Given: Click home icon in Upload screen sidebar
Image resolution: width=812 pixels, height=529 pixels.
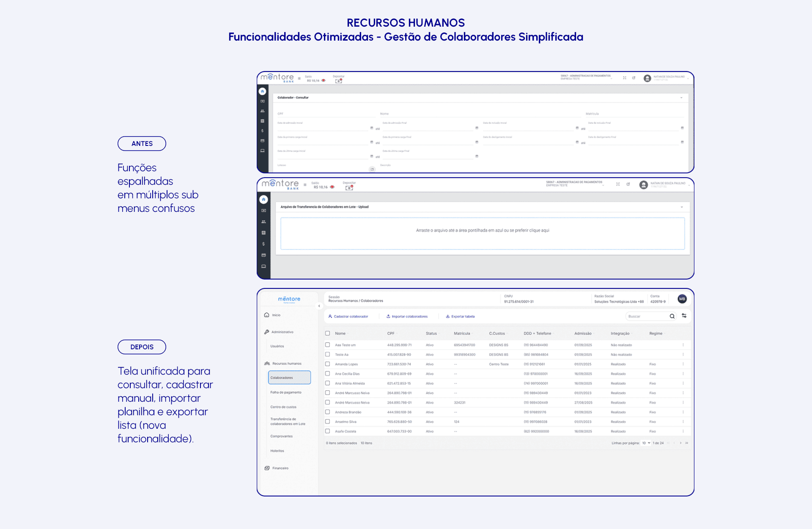Looking at the screenshot, I should coord(263,199).
